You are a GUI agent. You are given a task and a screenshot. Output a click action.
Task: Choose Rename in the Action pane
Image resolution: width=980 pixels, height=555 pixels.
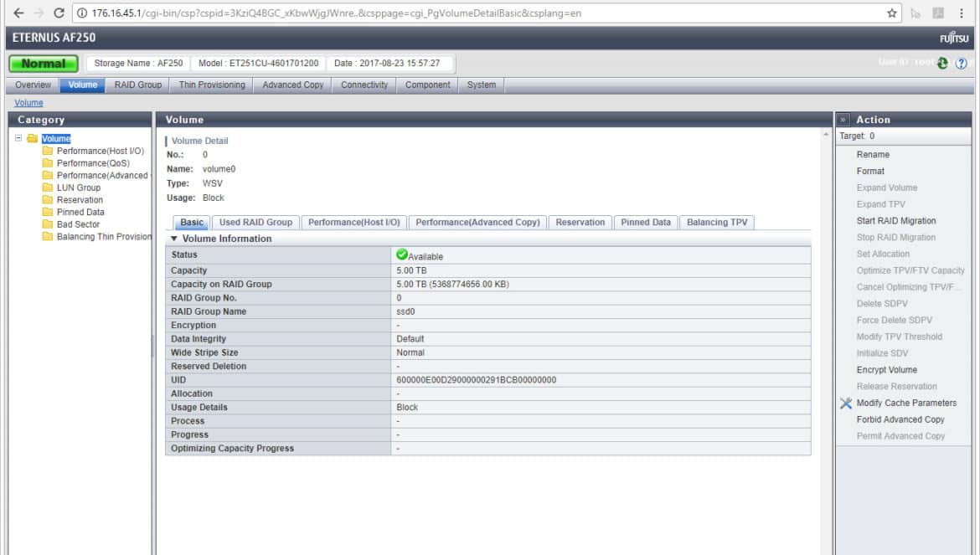coord(873,155)
